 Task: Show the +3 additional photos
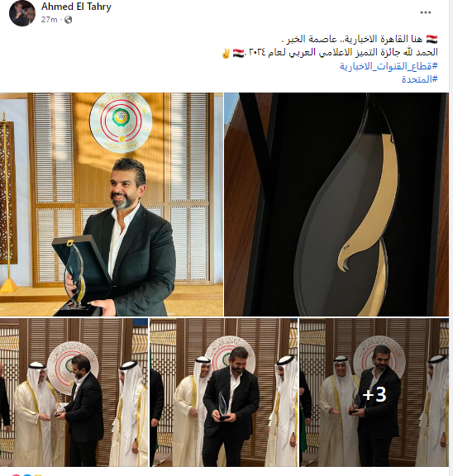click(x=374, y=393)
